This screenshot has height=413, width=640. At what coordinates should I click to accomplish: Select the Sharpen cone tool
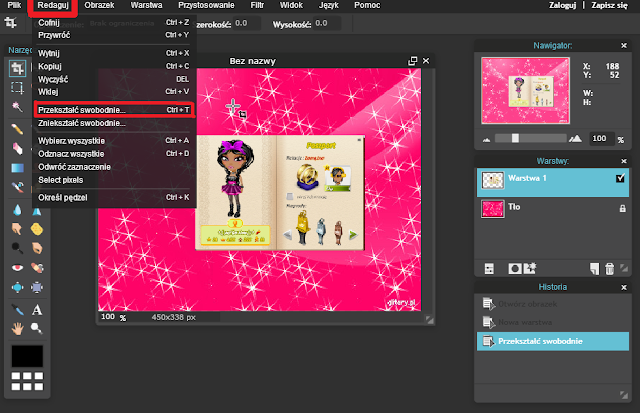pos(37,210)
